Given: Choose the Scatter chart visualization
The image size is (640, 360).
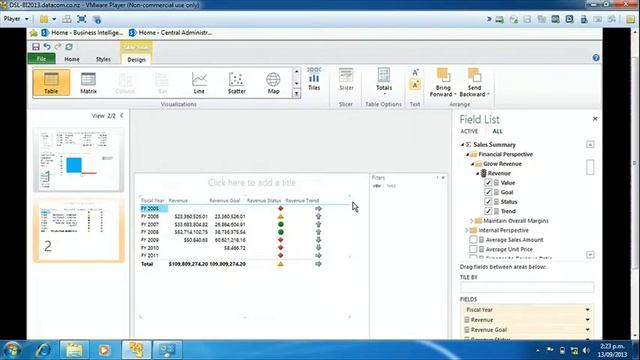Looking at the screenshot, I should [237, 83].
